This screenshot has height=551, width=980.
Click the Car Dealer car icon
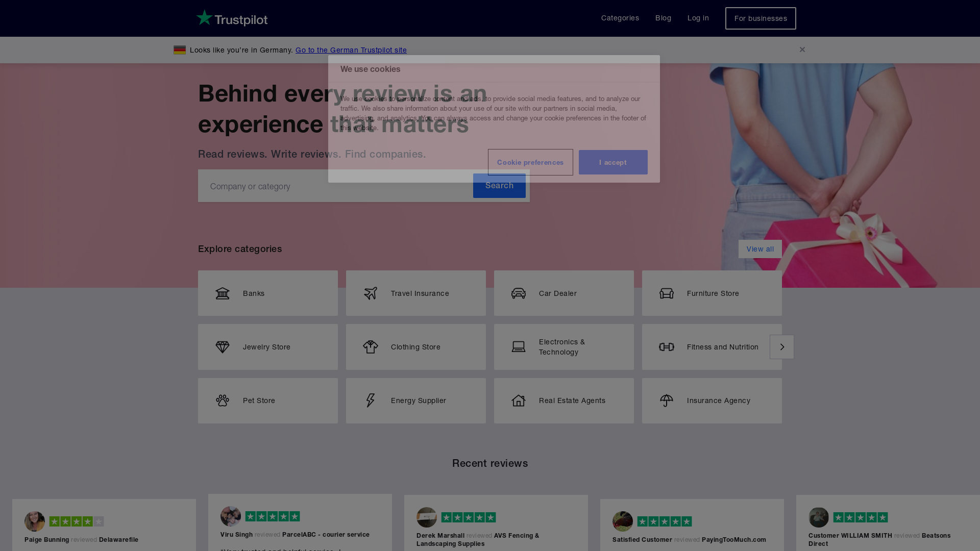519,293
